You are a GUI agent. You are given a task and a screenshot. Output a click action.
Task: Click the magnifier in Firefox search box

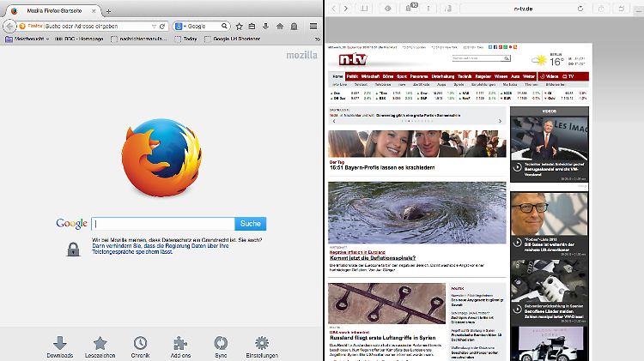(x=224, y=26)
